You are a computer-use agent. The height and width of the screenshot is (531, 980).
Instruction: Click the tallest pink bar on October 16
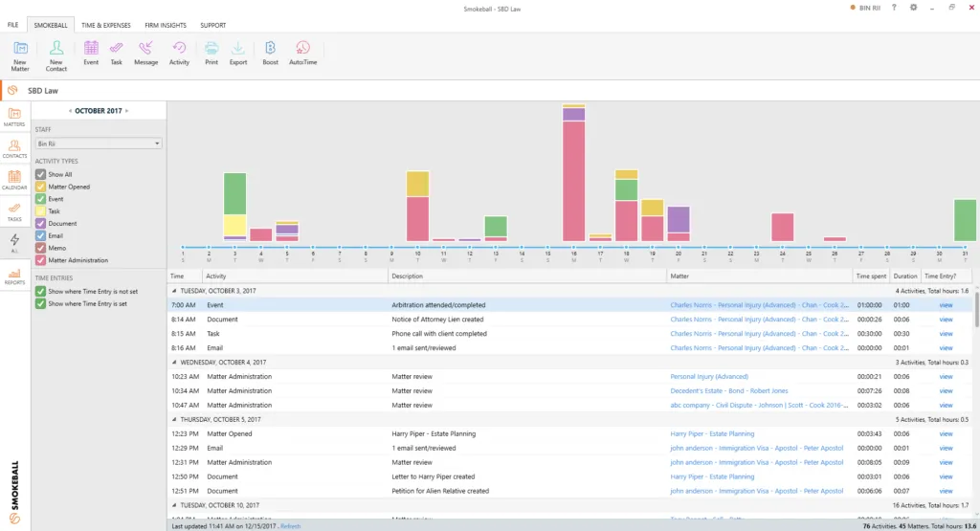pyautogui.click(x=574, y=181)
